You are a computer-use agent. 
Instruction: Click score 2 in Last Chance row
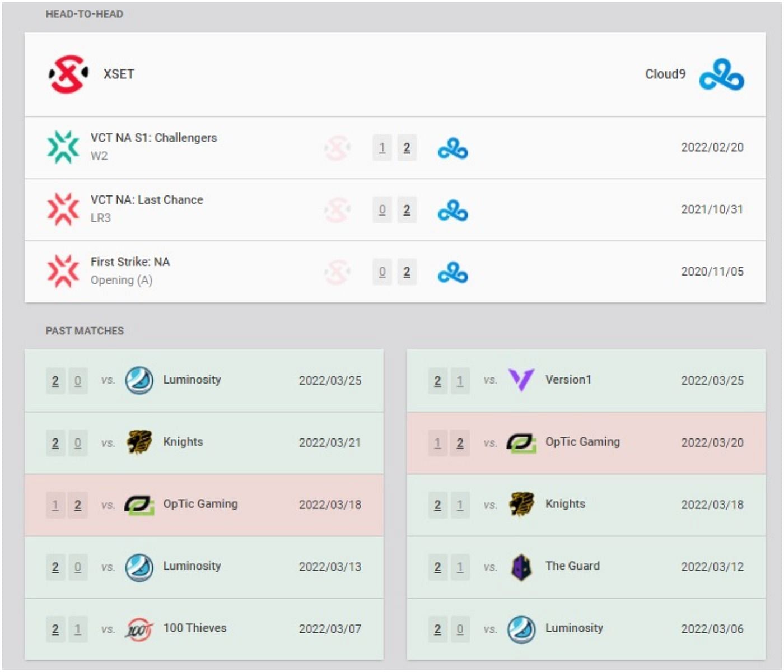[x=407, y=210]
